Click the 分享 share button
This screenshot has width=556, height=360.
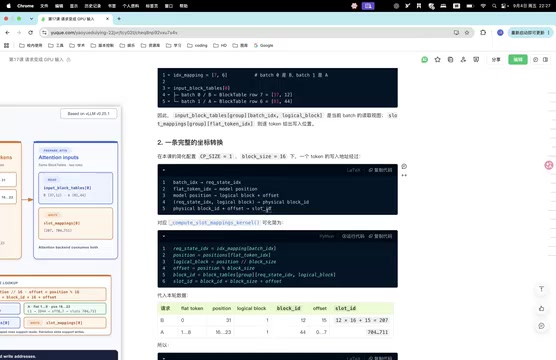click(496, 60)
